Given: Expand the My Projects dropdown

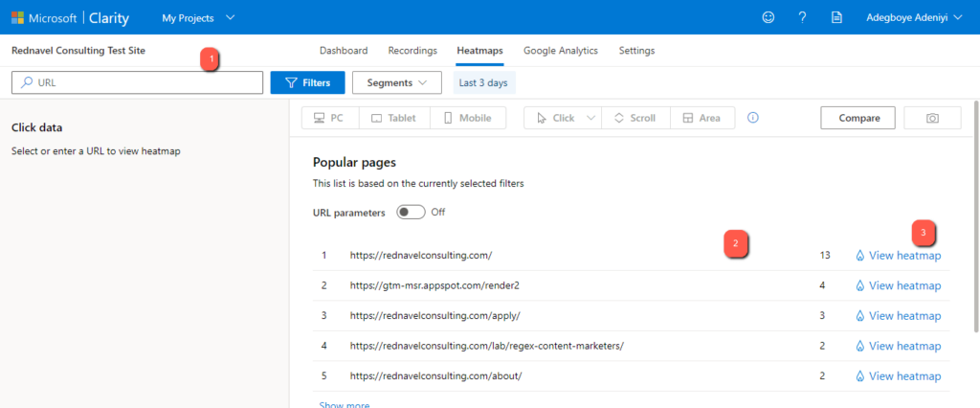Looking at the screenshot, I should [x=198, y=18].
